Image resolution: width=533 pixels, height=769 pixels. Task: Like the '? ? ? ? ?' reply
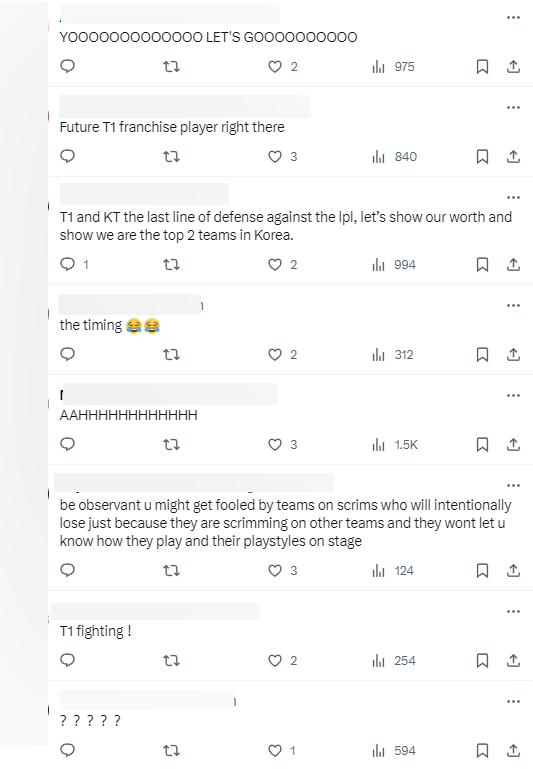pos(282,750)
